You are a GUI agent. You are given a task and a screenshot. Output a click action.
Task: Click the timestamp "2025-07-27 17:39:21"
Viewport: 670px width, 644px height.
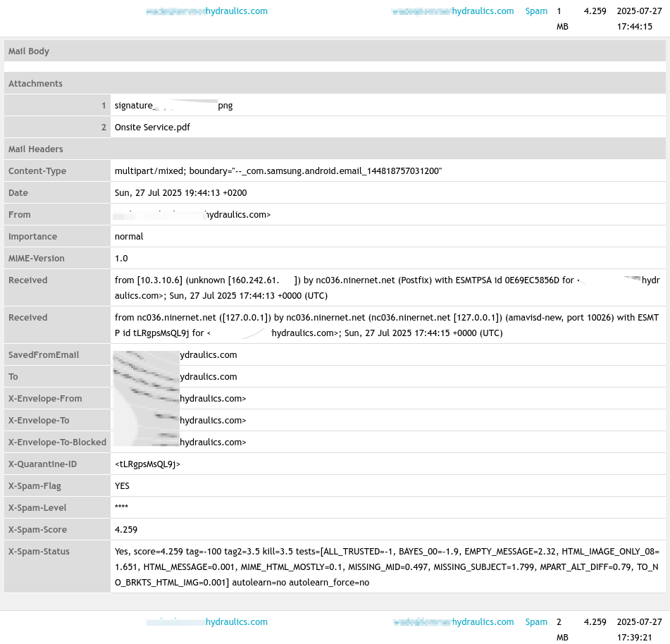tap(639, 629)
